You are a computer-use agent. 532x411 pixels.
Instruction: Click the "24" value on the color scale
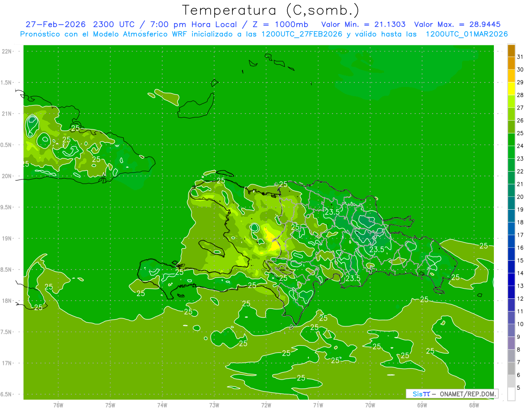click(520, 146)
